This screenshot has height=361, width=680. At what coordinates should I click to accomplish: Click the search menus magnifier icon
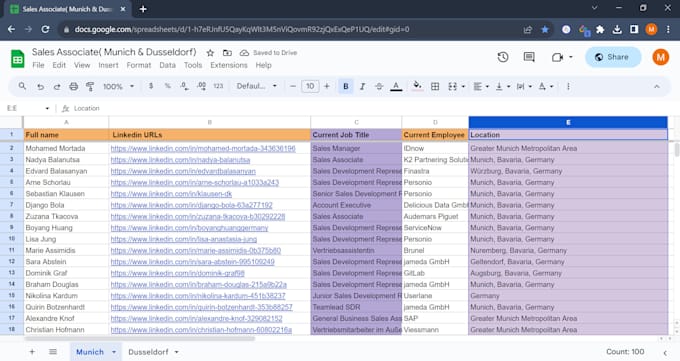(x=22, y=86)
